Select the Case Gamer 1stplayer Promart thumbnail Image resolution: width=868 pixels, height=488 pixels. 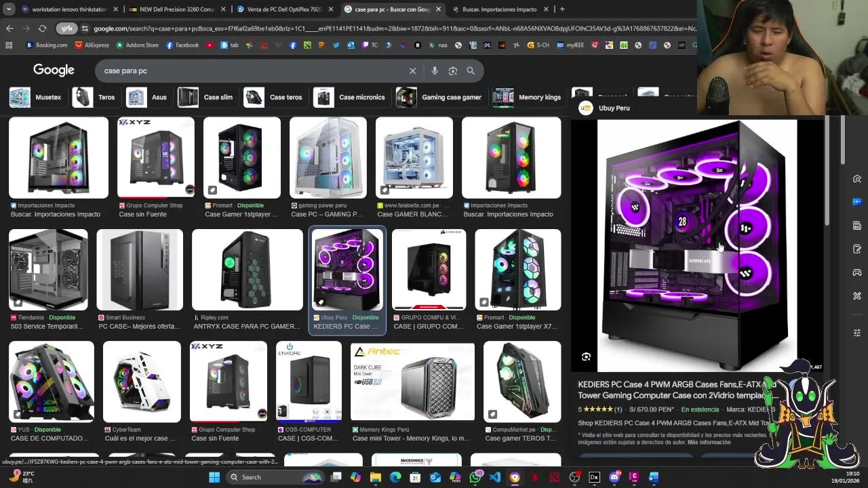pyautogui.click(x=242, y=158)
